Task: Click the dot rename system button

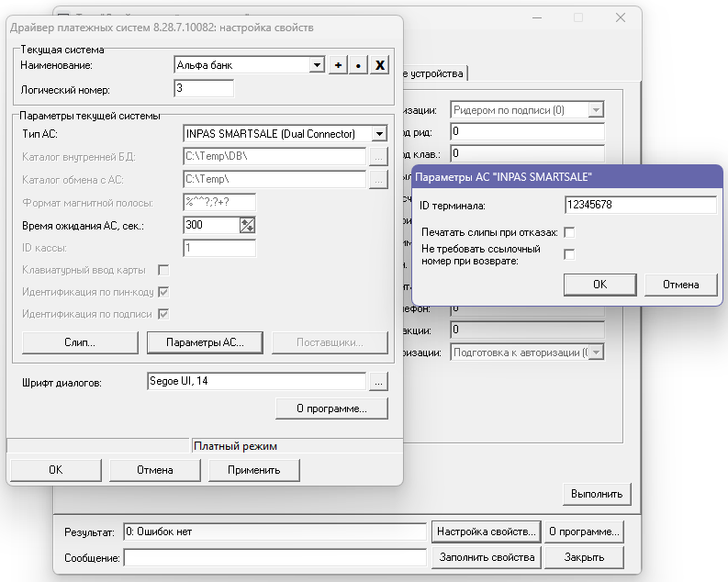Action: (358, 65)
